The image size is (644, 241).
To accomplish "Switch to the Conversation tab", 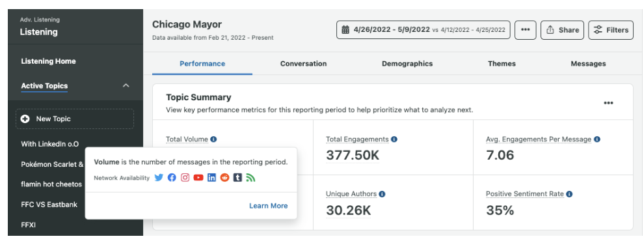I will 304,64.
